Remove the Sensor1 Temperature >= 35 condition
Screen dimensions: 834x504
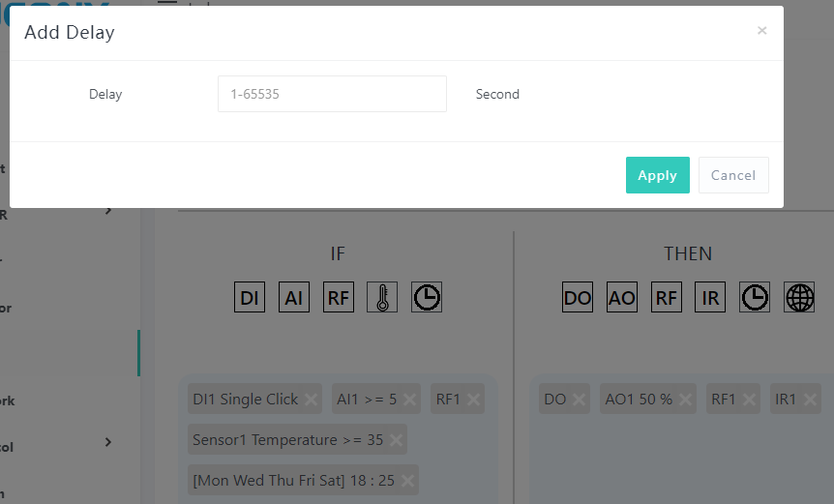click(396, 440)
